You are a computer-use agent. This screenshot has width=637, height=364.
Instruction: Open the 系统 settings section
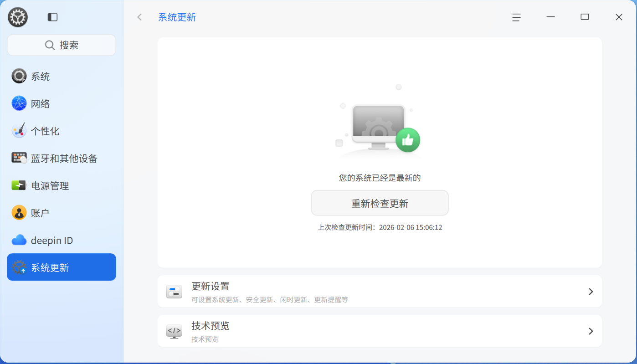[x=39, y=76]
